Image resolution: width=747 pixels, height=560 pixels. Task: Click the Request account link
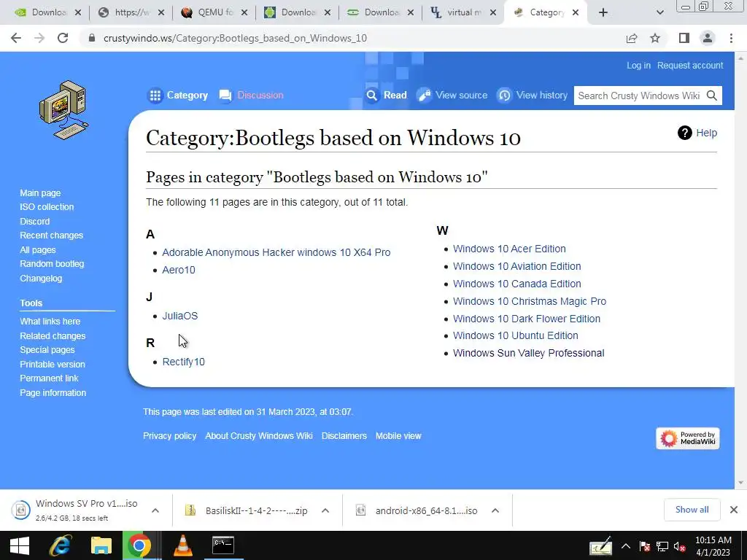pos(690,65)
